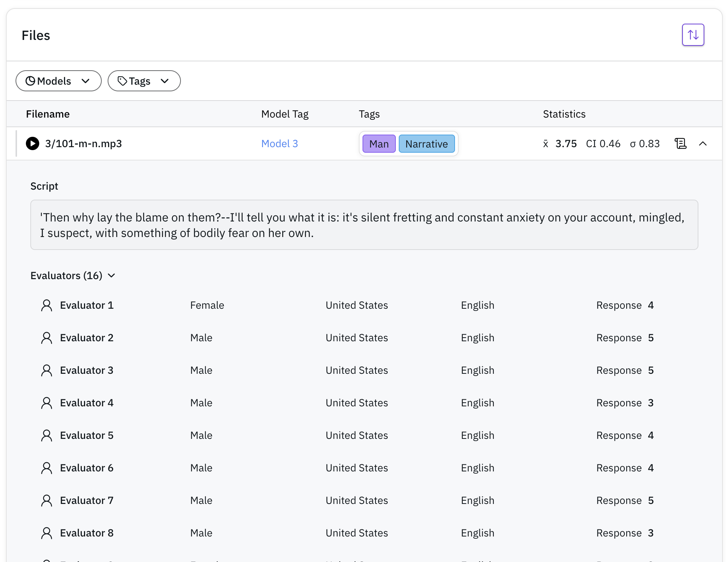Click the Files panel title

(36, 35)
